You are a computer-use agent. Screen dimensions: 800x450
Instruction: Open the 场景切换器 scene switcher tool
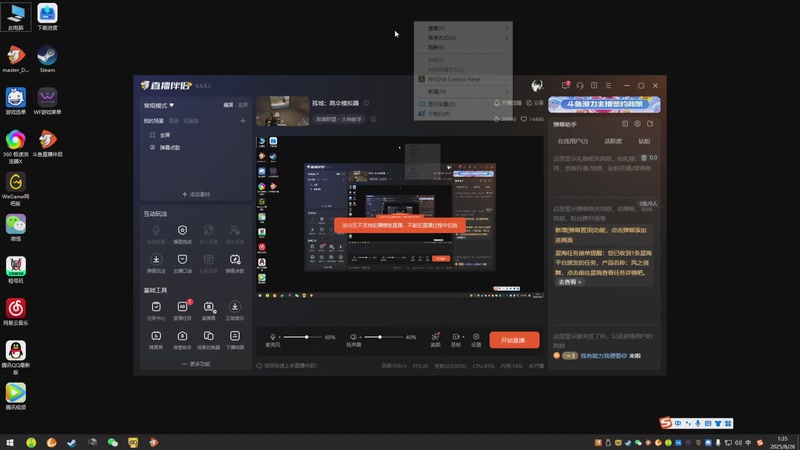click(x=209, y=340)
